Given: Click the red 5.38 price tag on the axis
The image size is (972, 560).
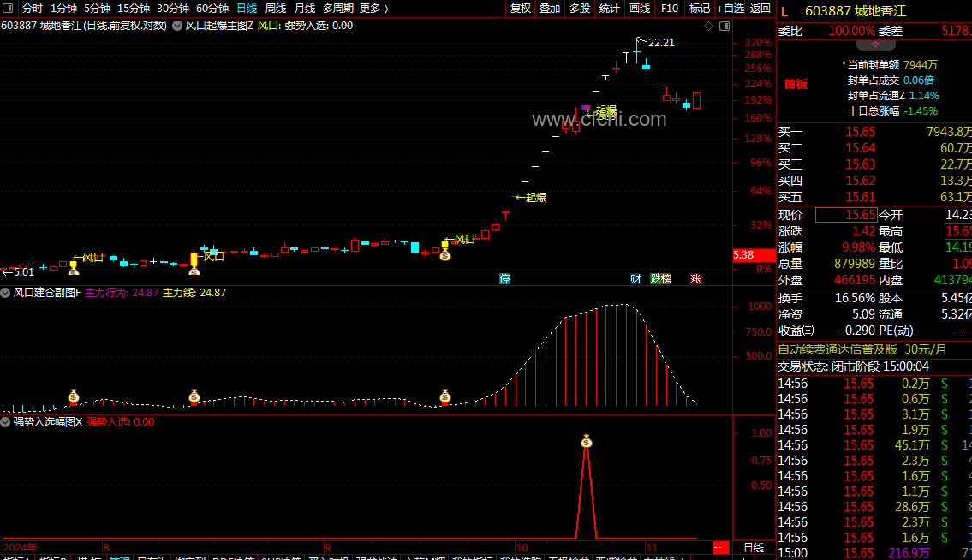Looking at the screenshot, I should (753, 255).
